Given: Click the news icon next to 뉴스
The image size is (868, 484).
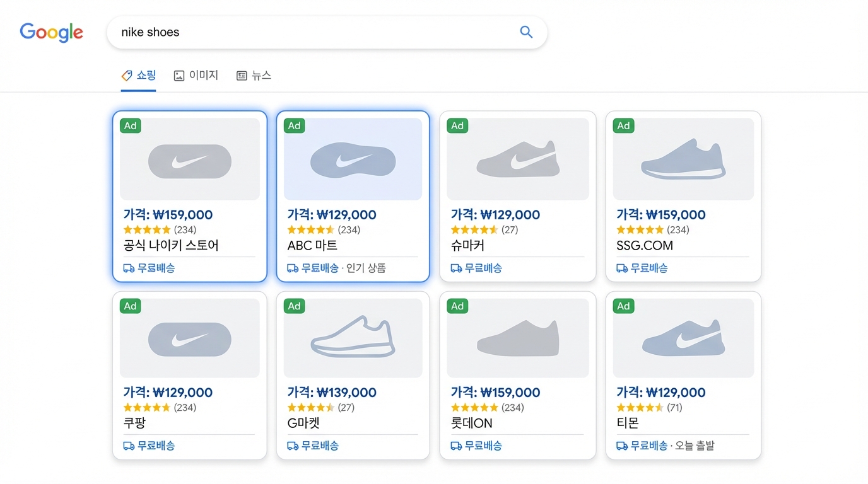Looking at the screenshot, I should coord(240,75).
